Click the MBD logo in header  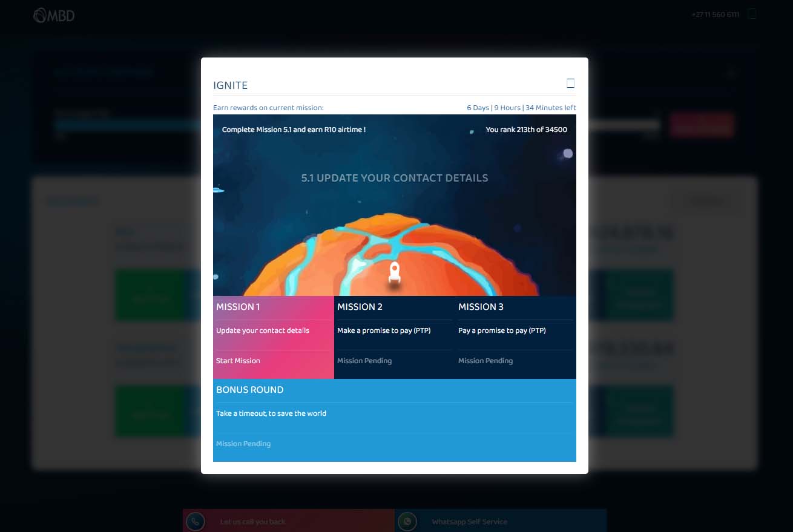[54, 15]
